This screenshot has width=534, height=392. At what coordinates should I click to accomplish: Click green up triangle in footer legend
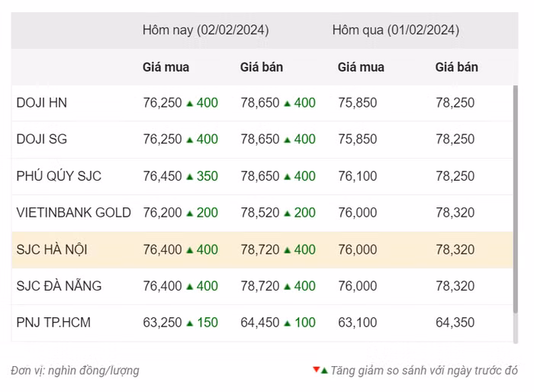pos(324,371)
